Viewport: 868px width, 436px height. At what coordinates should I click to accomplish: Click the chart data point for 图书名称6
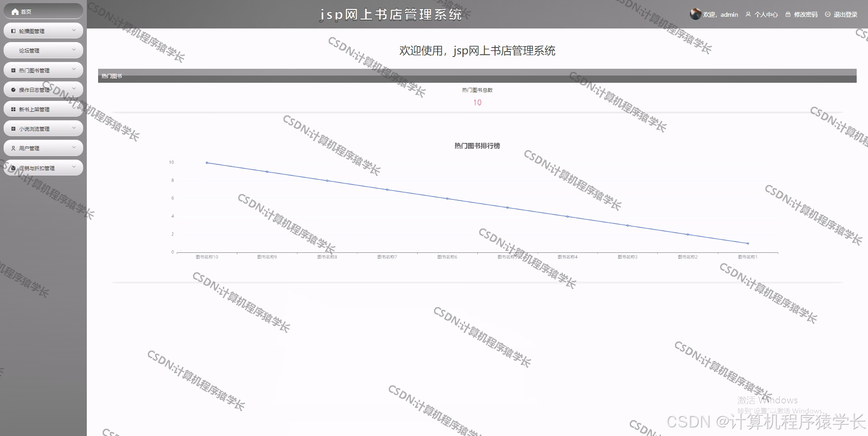[x=448, y=199]
